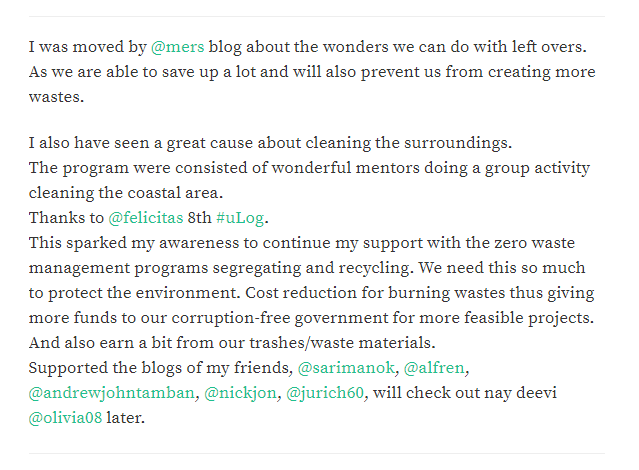Click the word 'wastes.' ending first paragraph

[56, 97]
